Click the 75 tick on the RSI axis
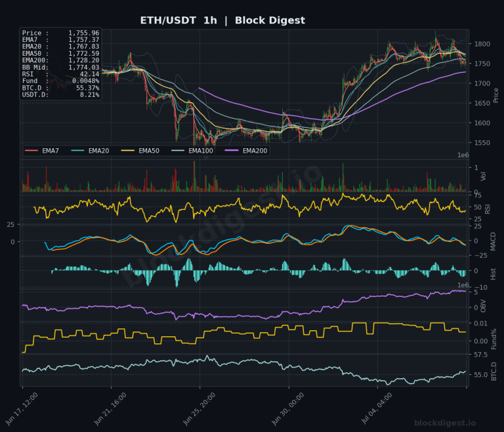Viewport: 504px width, 432px height. pos(478,195)
